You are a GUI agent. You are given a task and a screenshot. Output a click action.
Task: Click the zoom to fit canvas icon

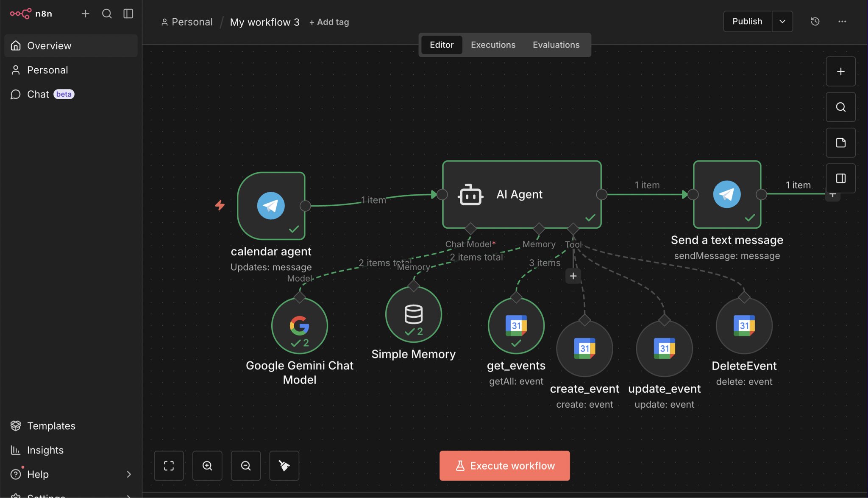[x=169, y=466]
